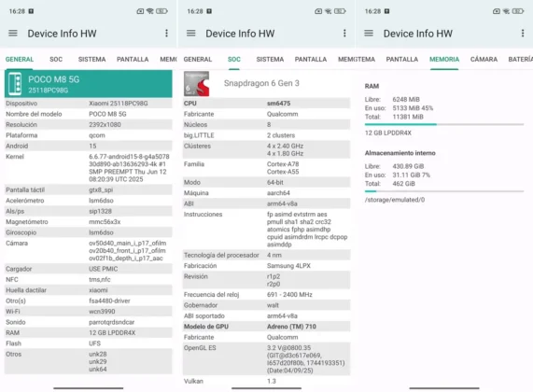Tap the Resolución value 2392x1080
The width and height of the screenshot is (533, 392).
[x=105, y=125]
